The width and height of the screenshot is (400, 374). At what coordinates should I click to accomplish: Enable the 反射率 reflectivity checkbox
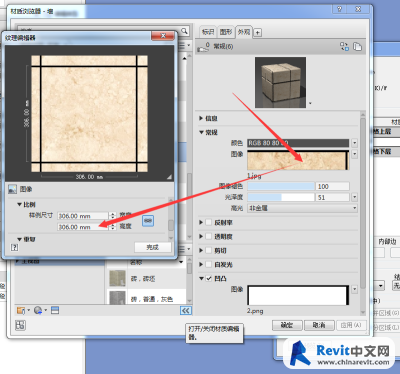(209, 222)
